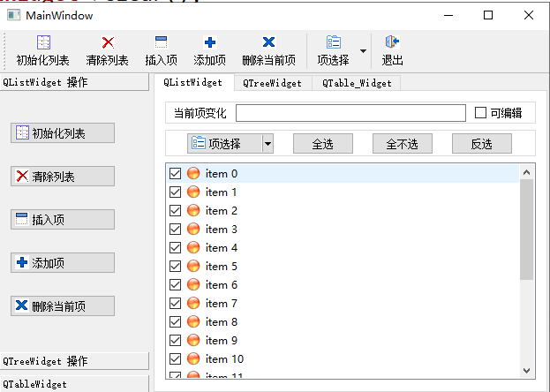550x392 pixels.
Task: Click the MainWindow title bar app icon
Action: pos(13,15)
